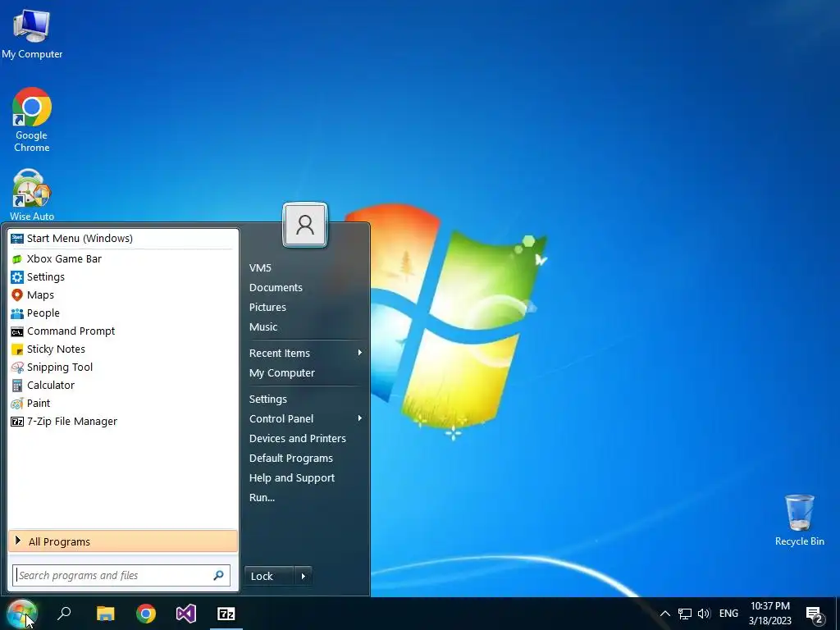Open network icon in system tray
Image resolution: width=840 pixels, height=630 pixels.
685,614
